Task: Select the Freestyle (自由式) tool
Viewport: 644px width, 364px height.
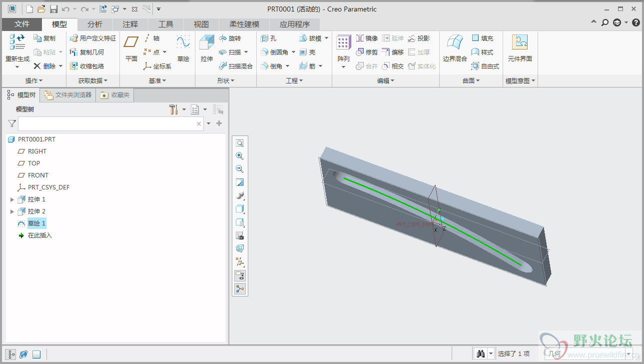Action: (x=485, y=66)
